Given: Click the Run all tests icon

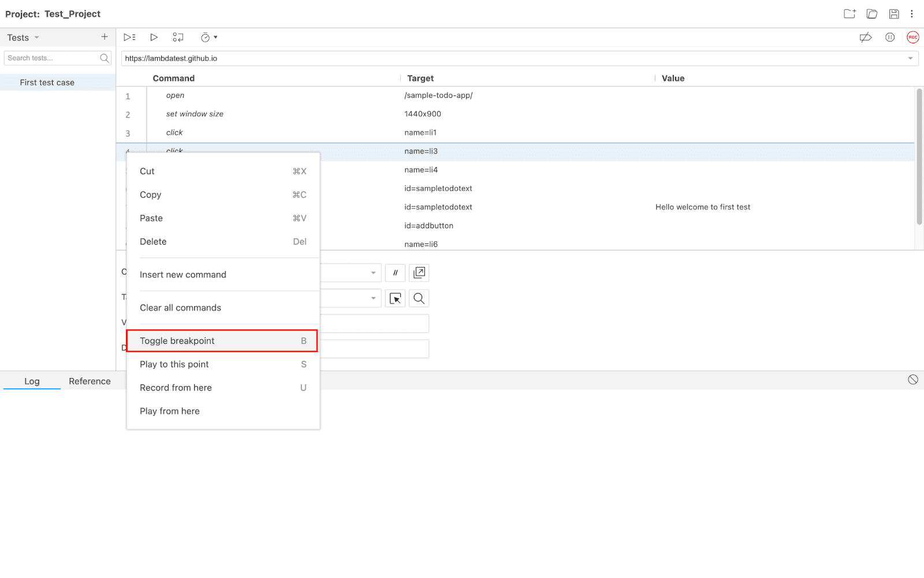Looking at the screenshot, I should [129, 38].
